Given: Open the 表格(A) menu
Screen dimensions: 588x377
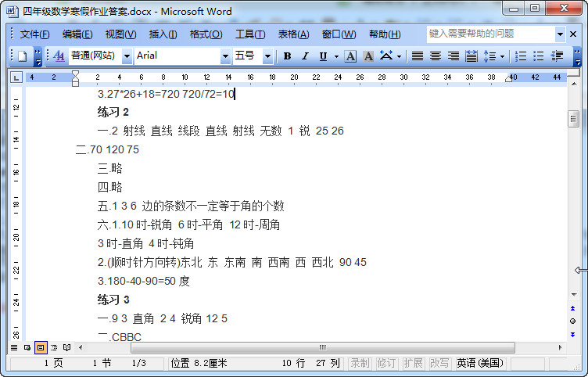Looking at the screenshot, I should (x=293, y=34).
